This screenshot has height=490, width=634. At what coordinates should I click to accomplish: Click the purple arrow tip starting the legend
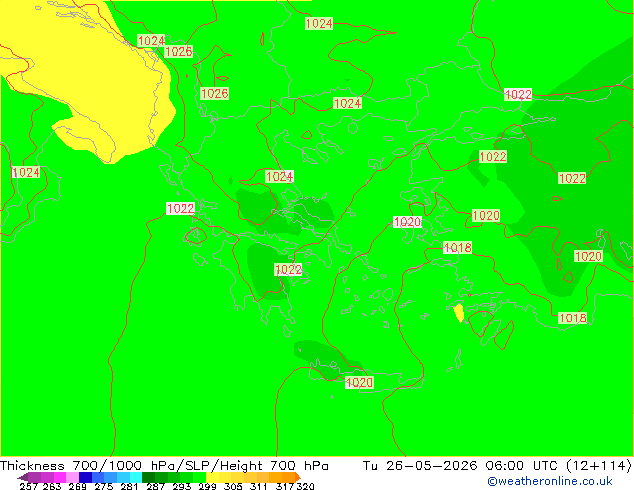23,477
